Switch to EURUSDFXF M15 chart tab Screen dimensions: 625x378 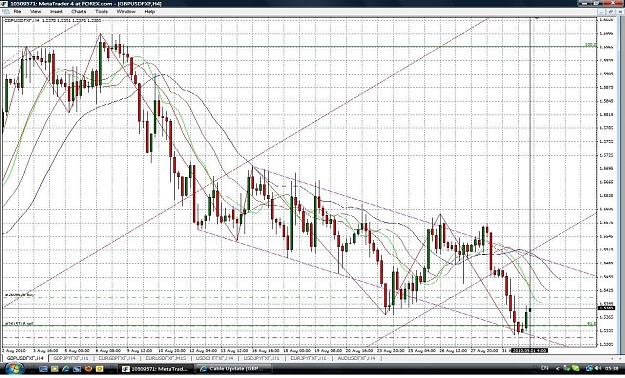[165, 358]
